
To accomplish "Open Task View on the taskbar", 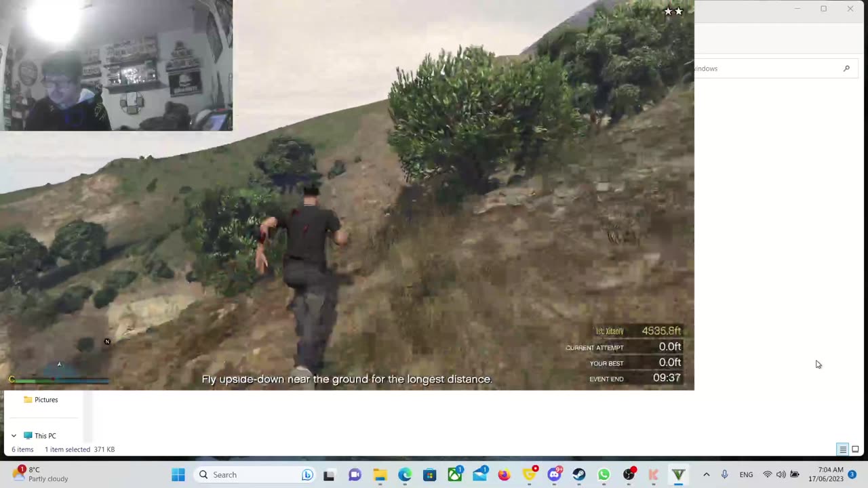I will click(329, 474).
